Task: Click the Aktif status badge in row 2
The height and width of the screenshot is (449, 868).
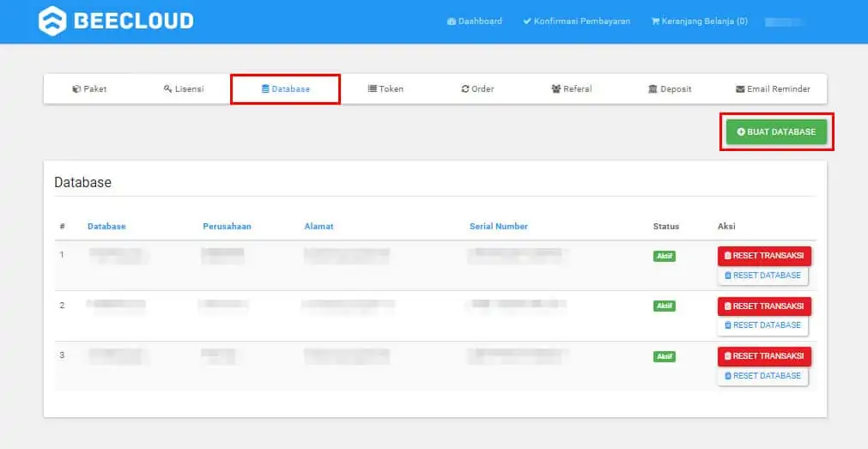Action: [665, 306]
